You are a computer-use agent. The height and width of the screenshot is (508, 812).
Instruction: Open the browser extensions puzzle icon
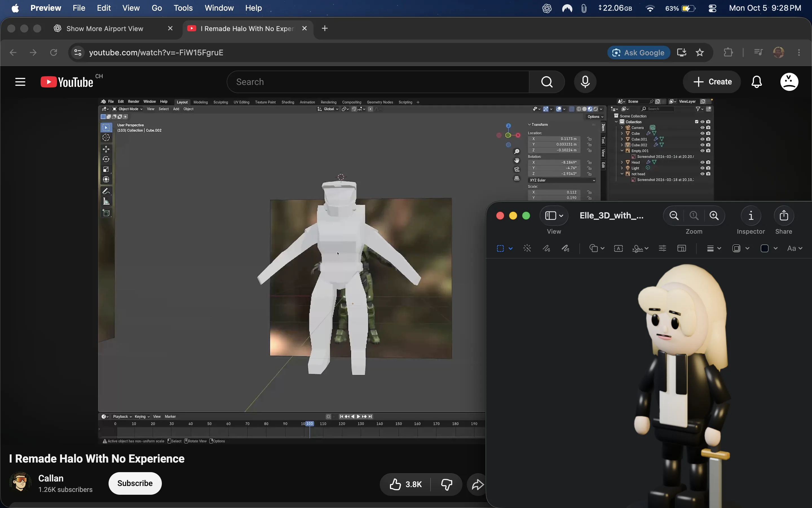coord(728,52)
